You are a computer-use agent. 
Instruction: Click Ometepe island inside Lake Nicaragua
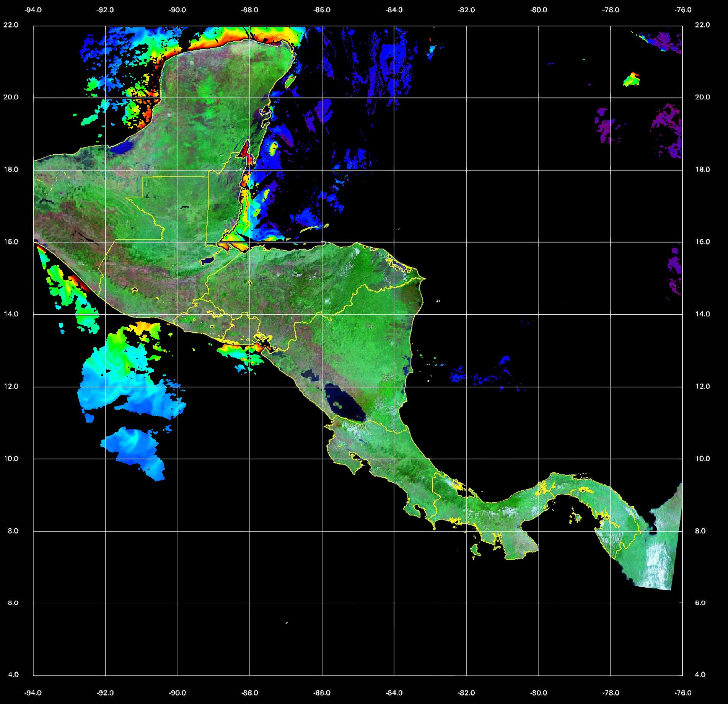click(337, 404)
